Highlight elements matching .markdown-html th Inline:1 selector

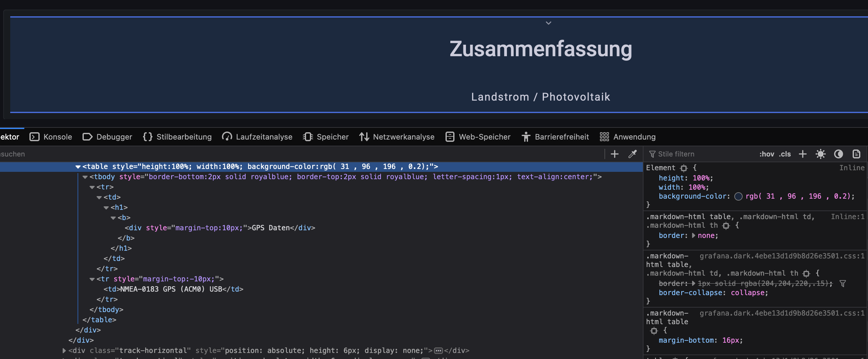pyautogui.click(x=726, y=225)
